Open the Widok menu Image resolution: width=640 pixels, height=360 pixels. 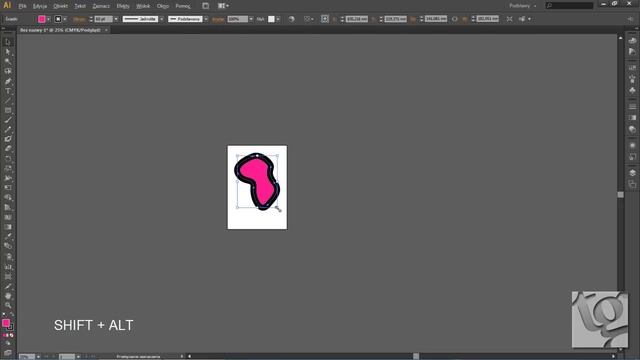[x=143, y=6]
